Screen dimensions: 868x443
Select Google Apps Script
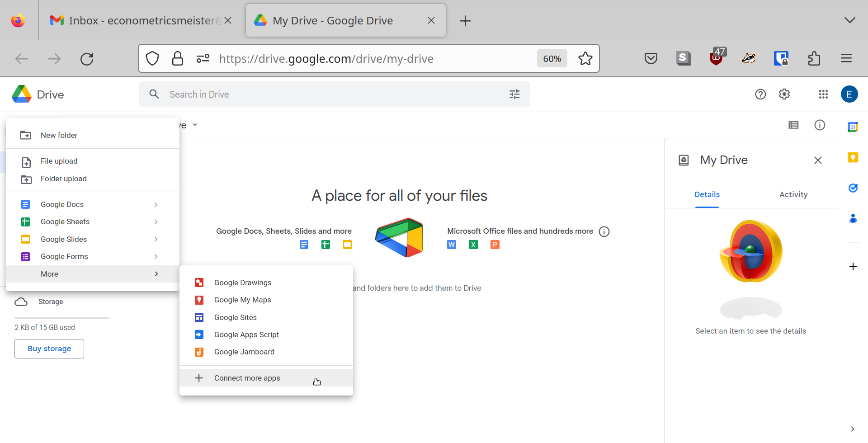click(x=266, y=335)
